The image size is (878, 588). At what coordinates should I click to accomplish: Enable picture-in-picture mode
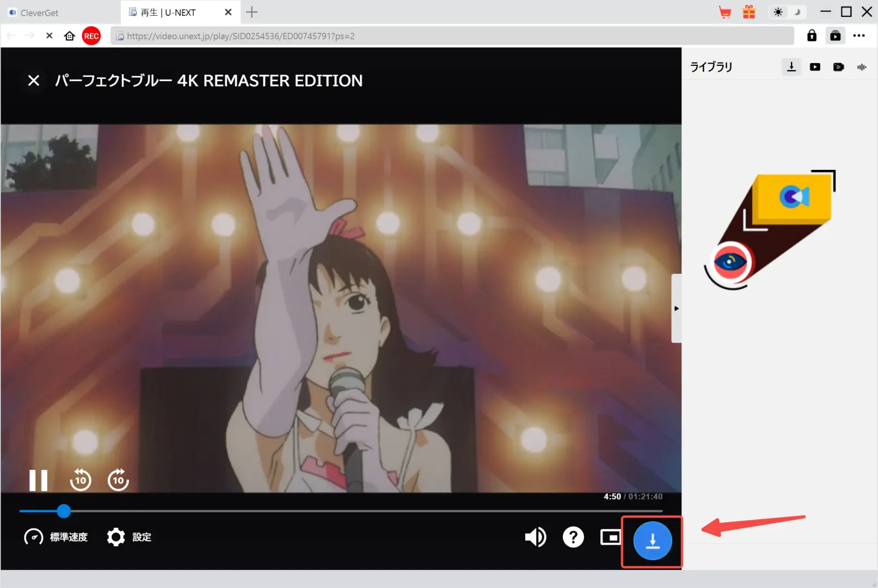611,537
